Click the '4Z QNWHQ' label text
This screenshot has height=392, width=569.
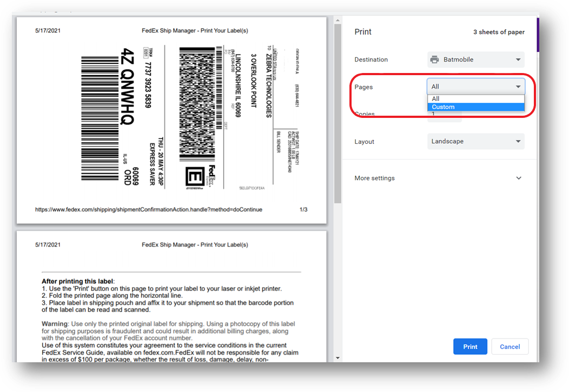coord(128,87)
